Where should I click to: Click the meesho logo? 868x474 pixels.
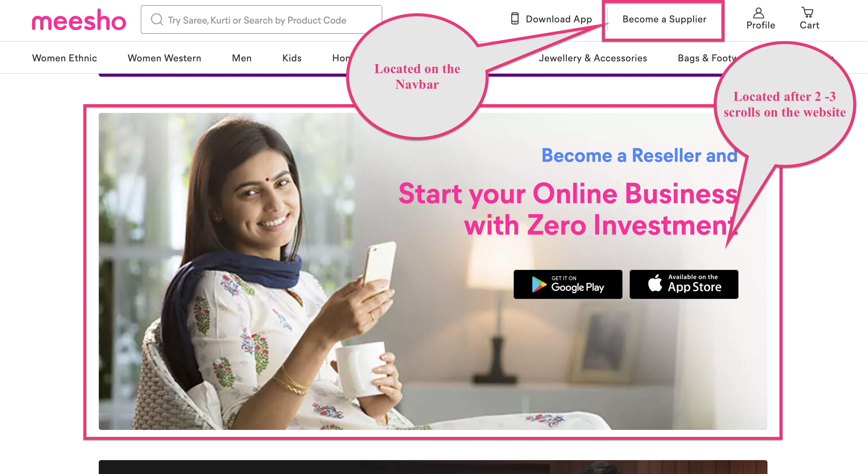pos(79,20)
